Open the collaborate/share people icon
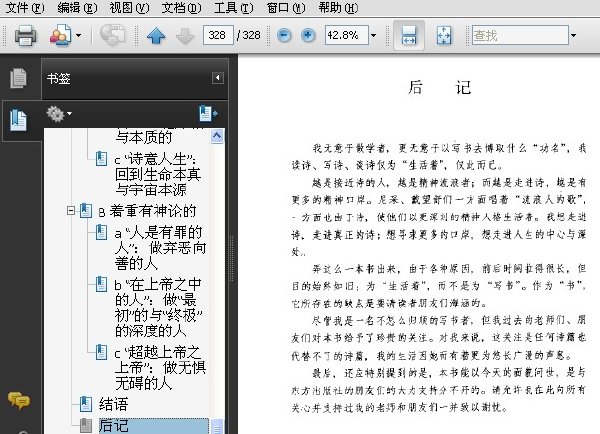The width and height of the screenshot is (600, 434). pyautogui.click(x=60, y=36)
